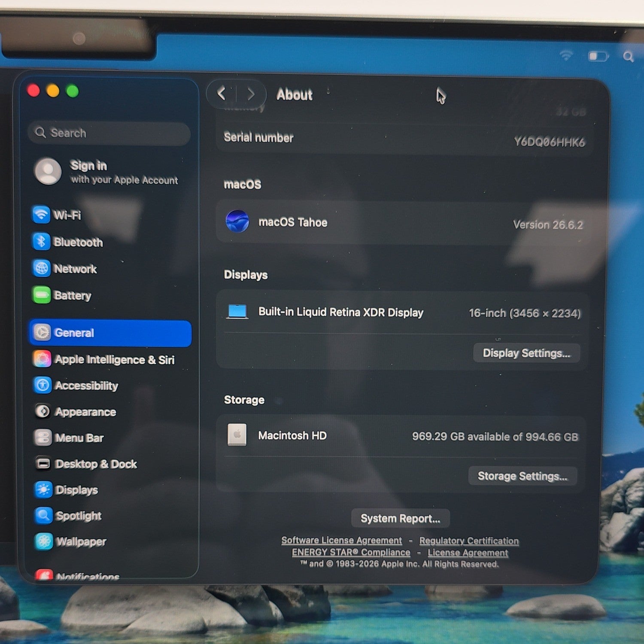Open the Bluetooth settings pane

(x=110, y=242)
